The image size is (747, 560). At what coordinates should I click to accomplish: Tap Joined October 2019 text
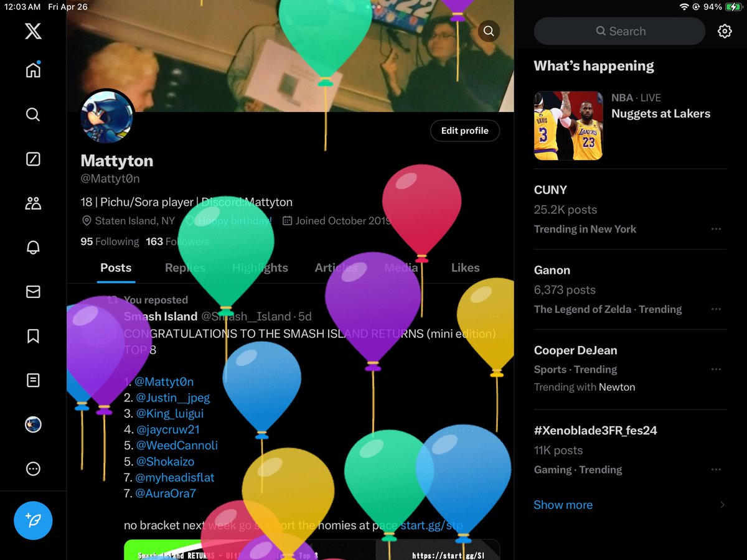click(x=337, y=221)
